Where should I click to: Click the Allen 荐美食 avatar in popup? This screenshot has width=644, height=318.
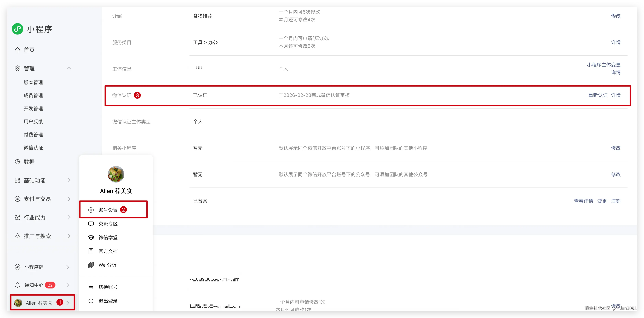pyautogui.click(x=116, y=174)
